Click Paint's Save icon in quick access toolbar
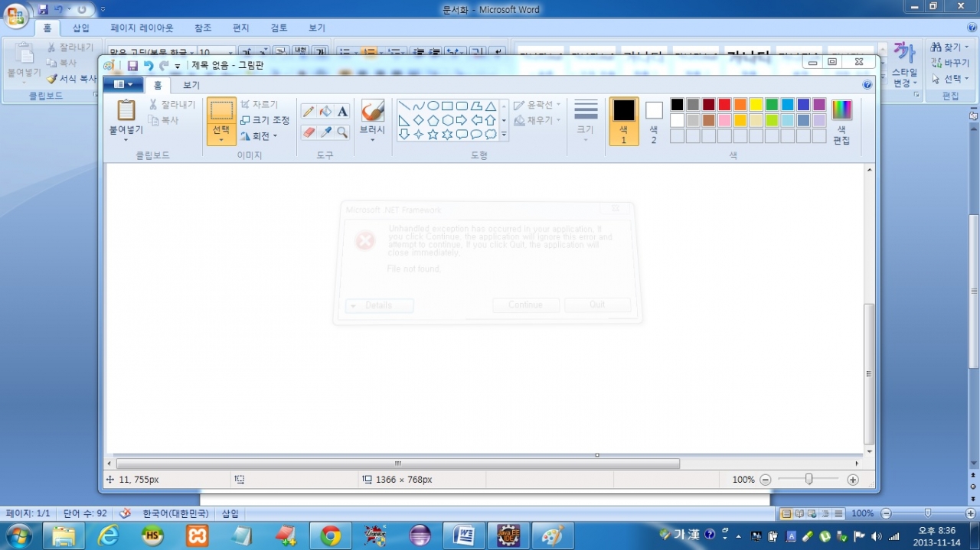The height and width of the screenshot is (550, 980). coord(132,66)
